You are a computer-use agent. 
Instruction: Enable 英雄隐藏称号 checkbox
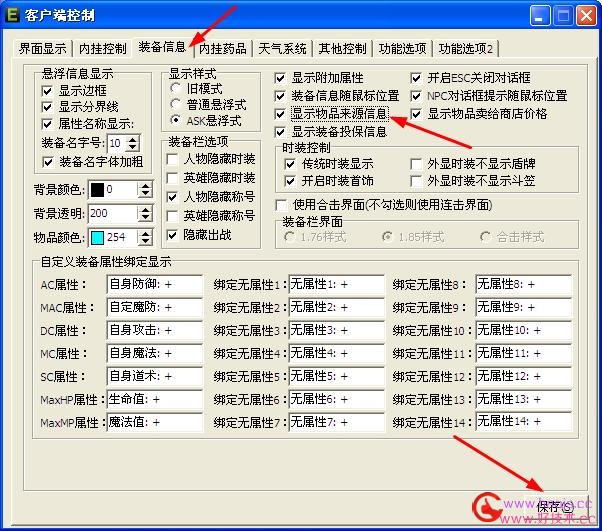pos(172,216)
